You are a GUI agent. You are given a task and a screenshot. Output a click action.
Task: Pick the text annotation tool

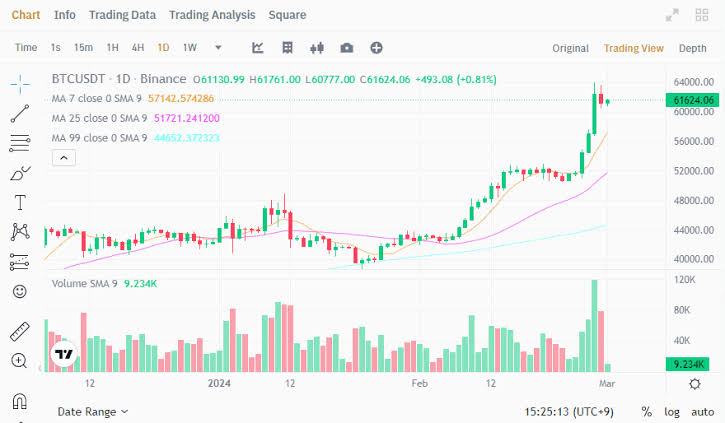[19, 202]
